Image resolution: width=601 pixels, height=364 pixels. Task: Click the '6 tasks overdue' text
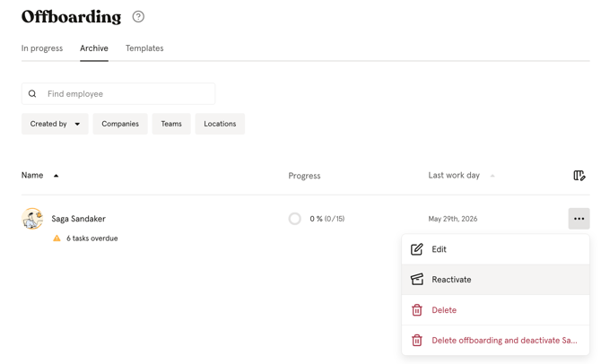click(x=92, y=238)
